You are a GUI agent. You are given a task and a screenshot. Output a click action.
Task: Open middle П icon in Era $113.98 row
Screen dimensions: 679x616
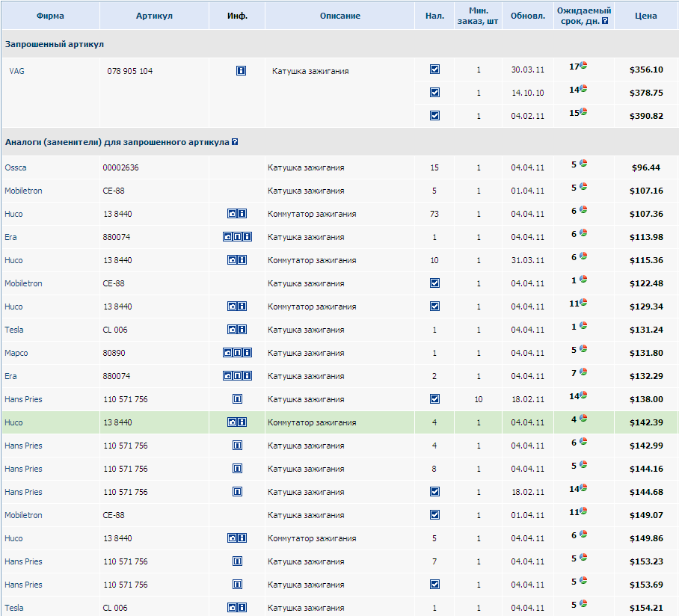point(237,237)
